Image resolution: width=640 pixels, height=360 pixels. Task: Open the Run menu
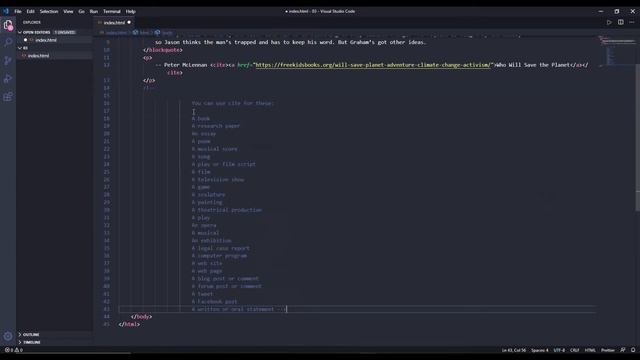94,11
